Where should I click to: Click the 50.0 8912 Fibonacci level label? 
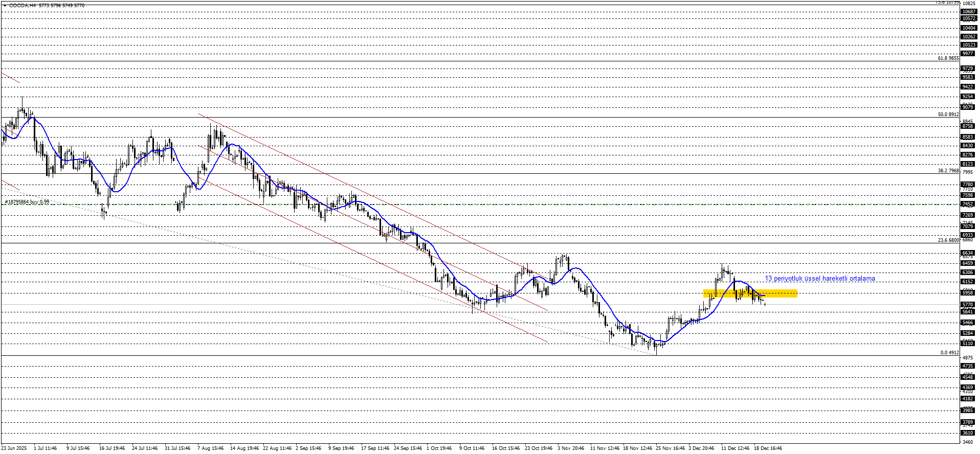[948, 115]
